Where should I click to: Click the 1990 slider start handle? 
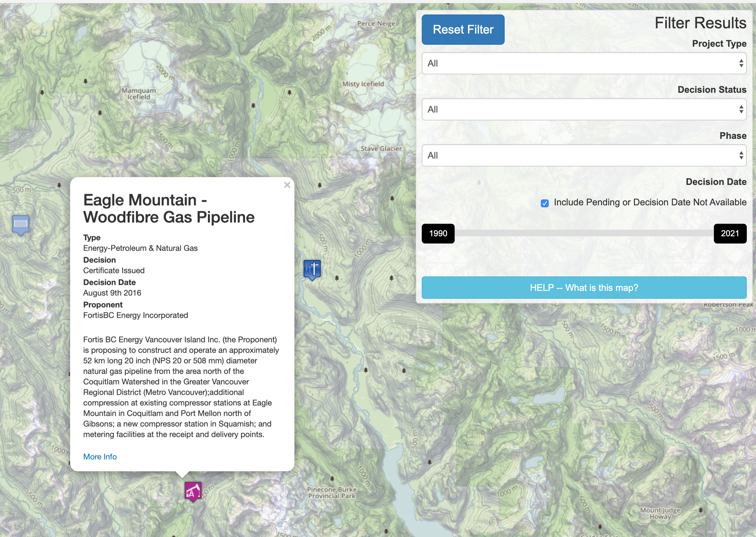(438, 233)
